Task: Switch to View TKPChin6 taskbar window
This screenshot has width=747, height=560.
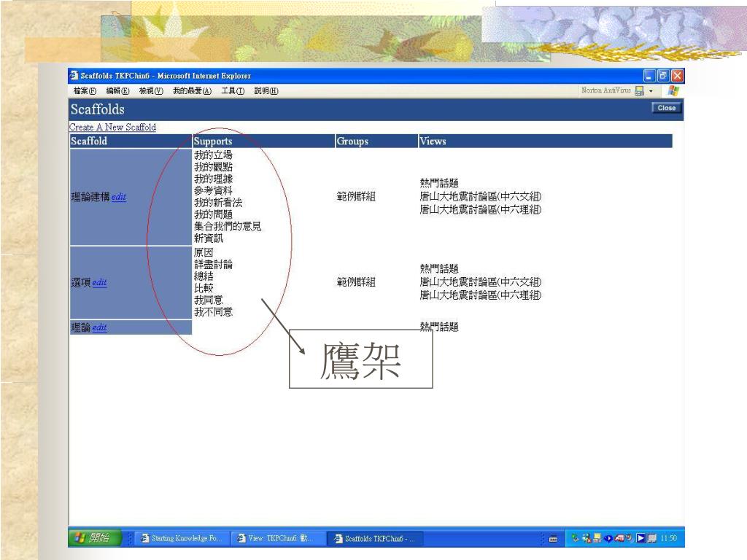Action: pos(278,538)
